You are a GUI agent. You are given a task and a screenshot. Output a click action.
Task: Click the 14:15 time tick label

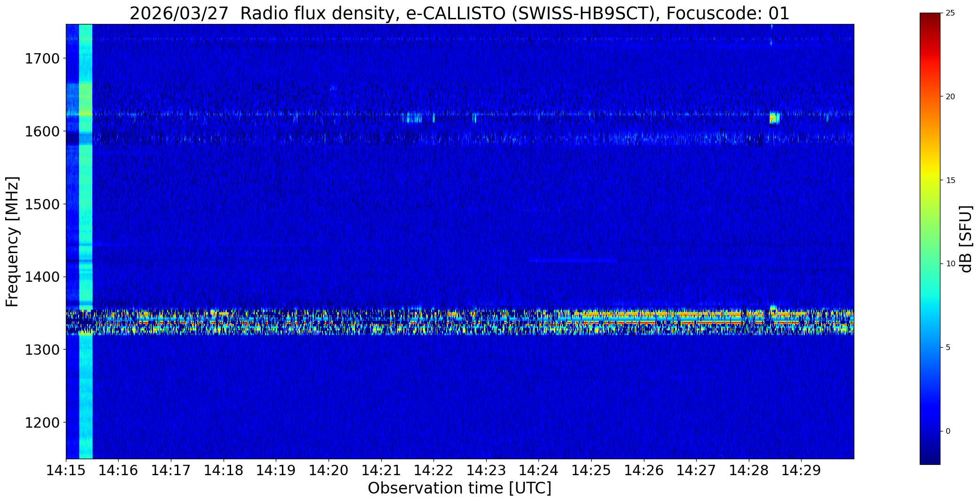[x=66, y=470]
